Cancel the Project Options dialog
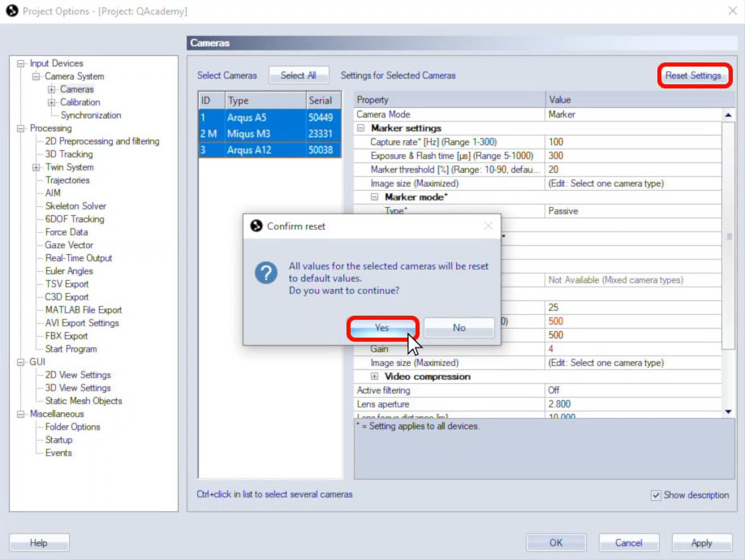745x560 pixels. point(629,543)
